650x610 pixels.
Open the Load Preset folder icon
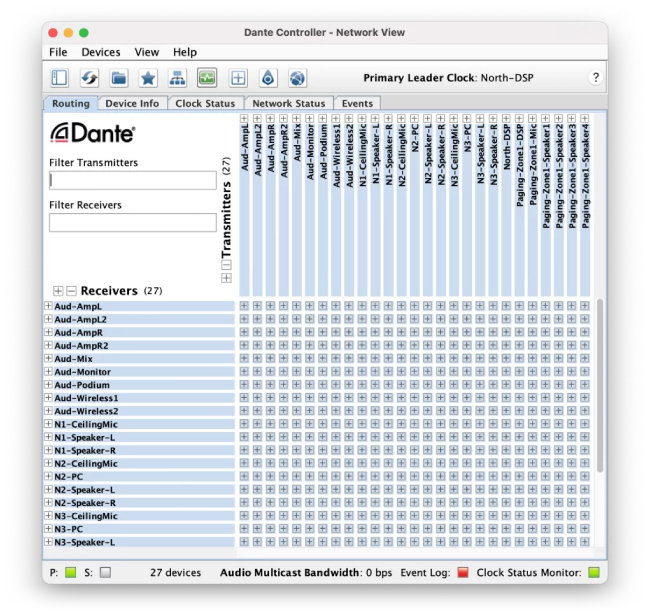click(119, 78)
